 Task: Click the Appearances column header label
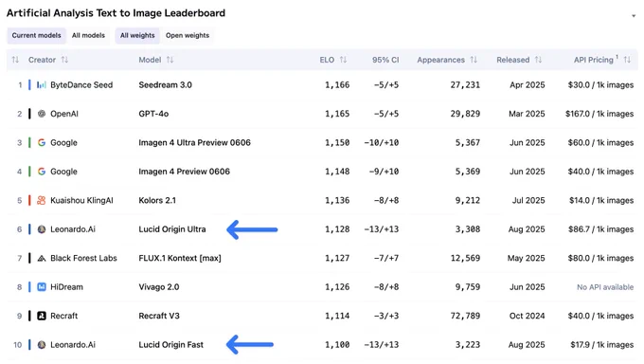440,60
